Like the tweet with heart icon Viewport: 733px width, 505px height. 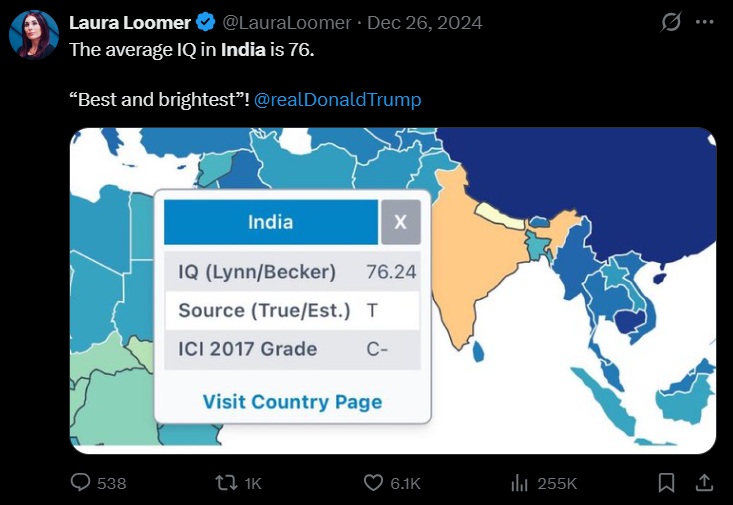(x=373, y=483)
